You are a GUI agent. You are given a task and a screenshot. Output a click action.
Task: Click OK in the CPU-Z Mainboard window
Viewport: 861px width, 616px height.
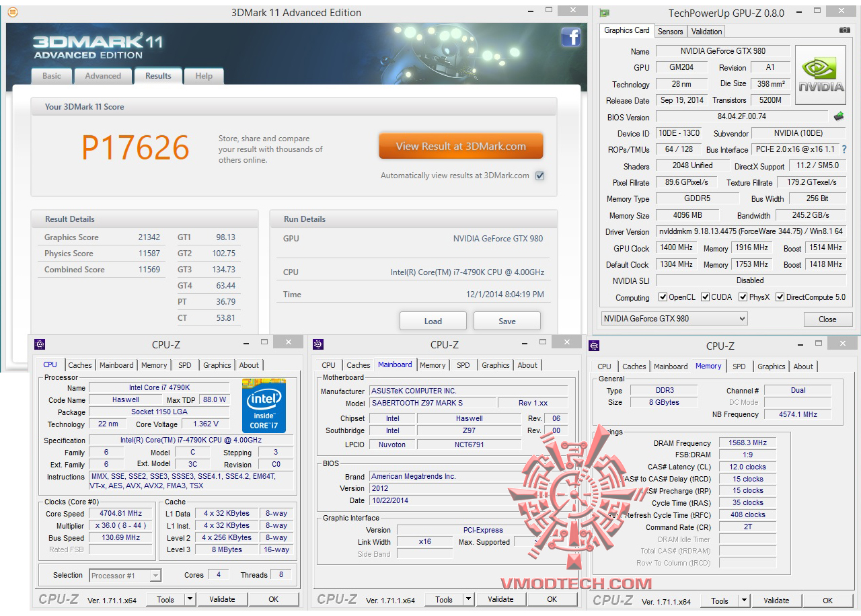click(552, 599)
